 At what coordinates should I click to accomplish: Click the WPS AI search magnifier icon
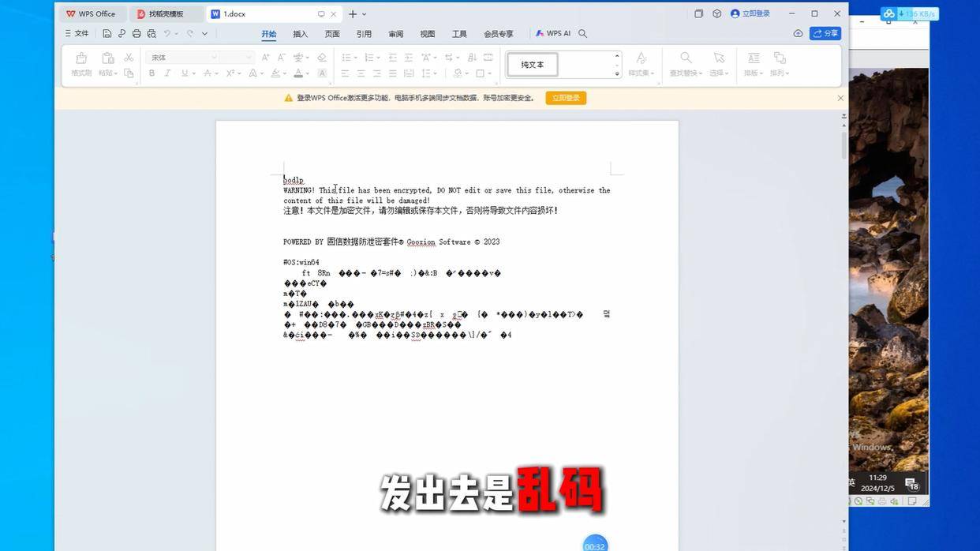coord(583,34)
